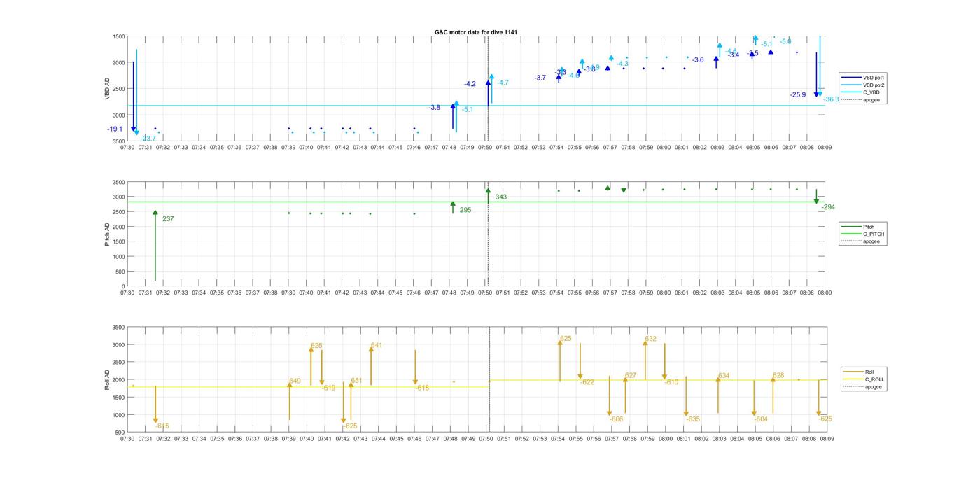This screenshot has width=980, height=485.
Task: Click the '641' roll data label
Action: point(376,345)
